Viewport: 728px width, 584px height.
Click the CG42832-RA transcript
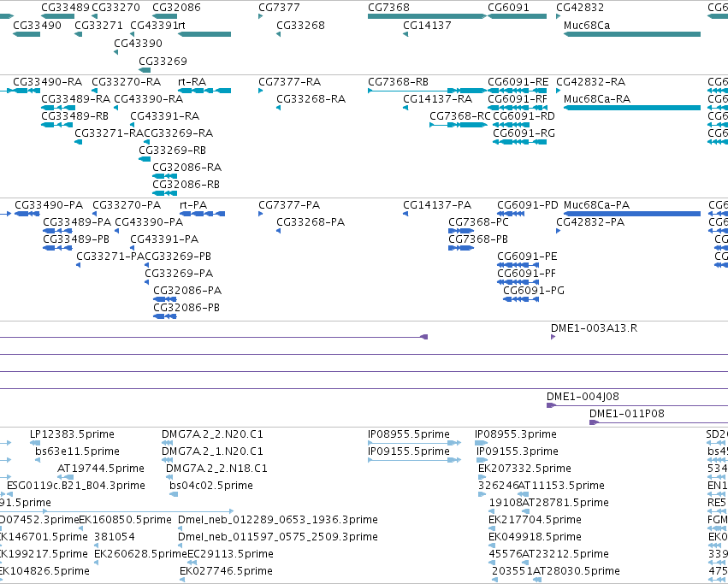(x=558, y=91)
